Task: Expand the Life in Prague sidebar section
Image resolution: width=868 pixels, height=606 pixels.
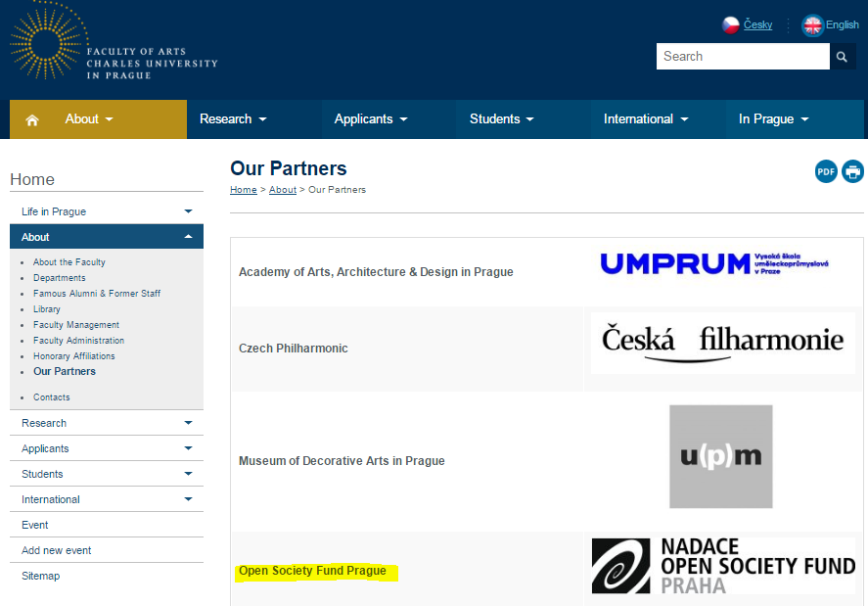Action: [x=107, y=211]
